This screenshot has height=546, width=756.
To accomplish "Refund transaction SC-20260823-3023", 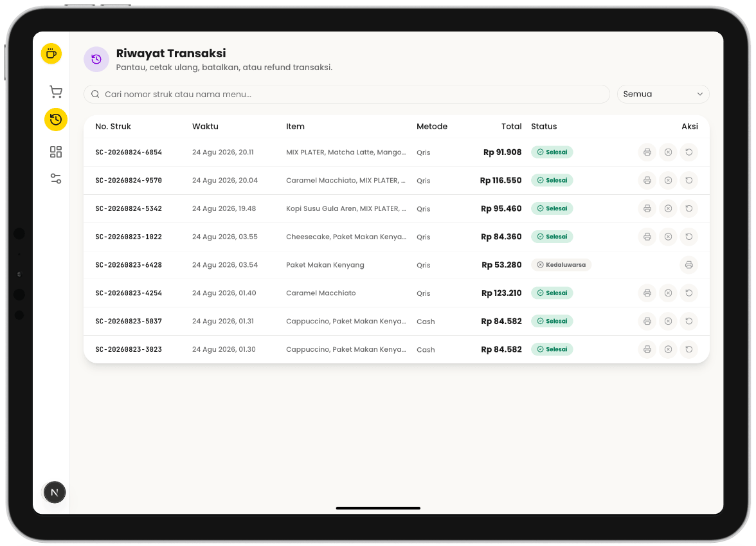I will click(x=689, y=349).
